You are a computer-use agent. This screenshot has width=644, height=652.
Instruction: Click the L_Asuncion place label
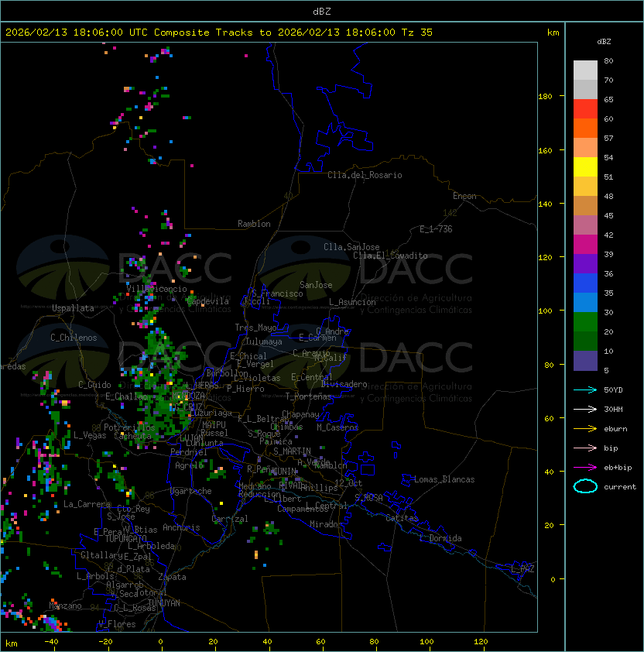pyautogui.click(x=352, y=302)
